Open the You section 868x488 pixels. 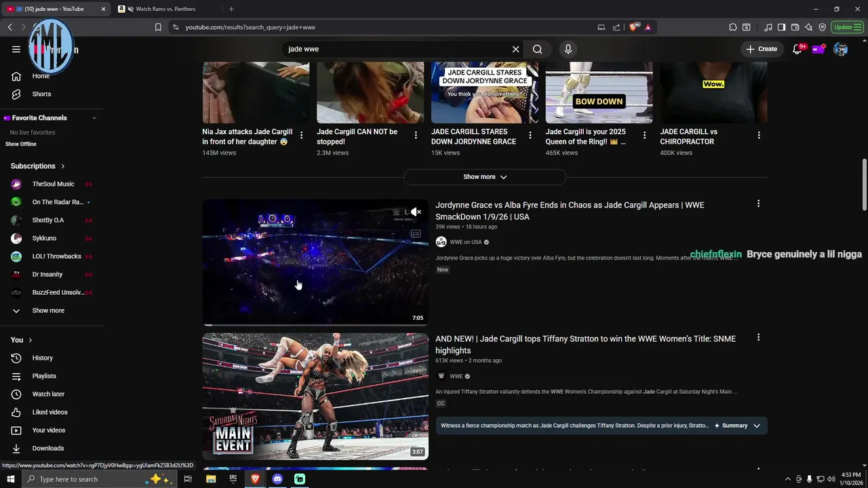[21, 340]
